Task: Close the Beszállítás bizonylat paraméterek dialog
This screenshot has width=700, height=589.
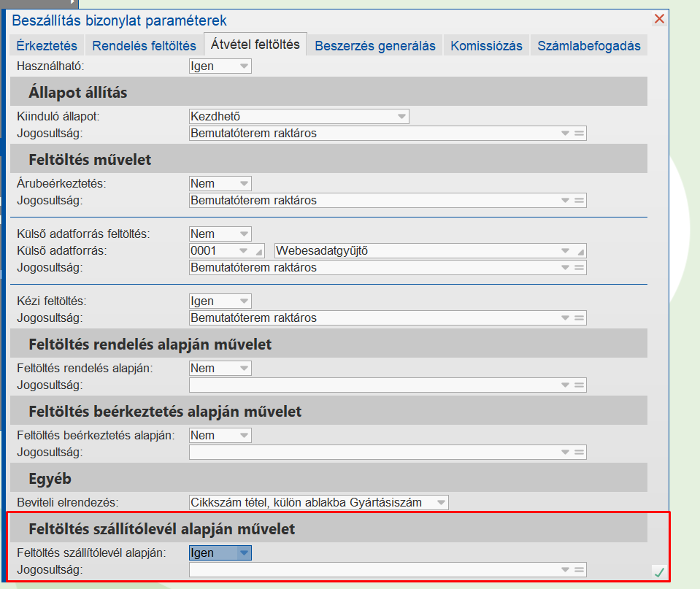Action: pos(659,19)
